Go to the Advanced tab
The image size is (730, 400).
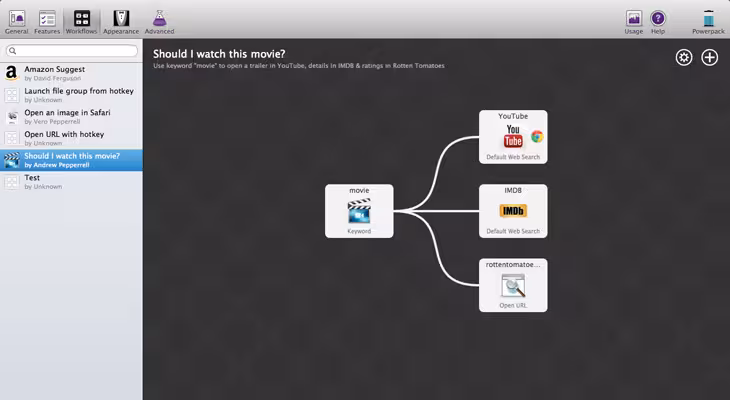(x=159, y=22)
